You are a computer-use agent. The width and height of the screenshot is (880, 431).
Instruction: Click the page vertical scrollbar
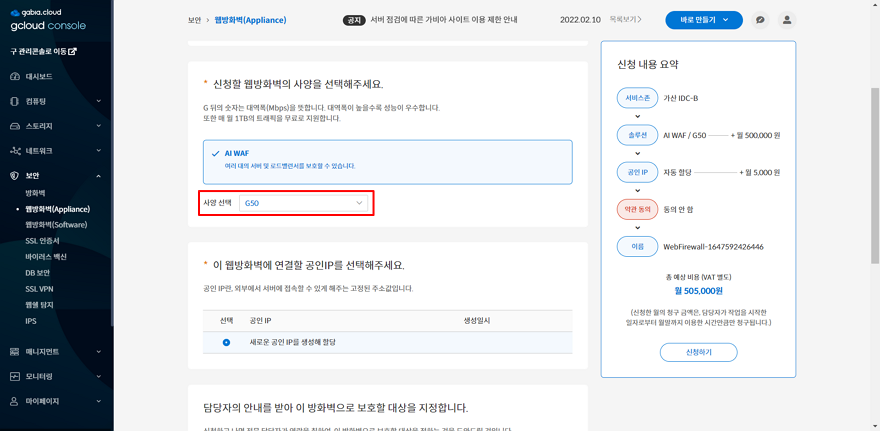pyautogui.click(x=874, y=176)
